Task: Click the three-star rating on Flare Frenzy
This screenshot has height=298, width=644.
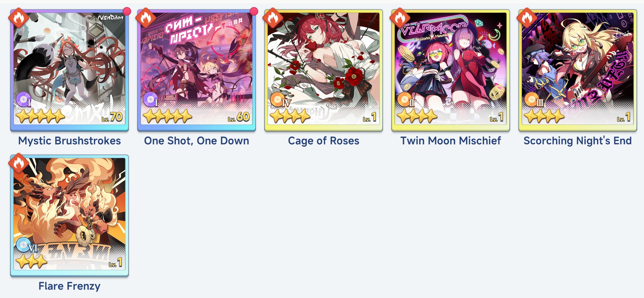Action: [x=31, y=262]
